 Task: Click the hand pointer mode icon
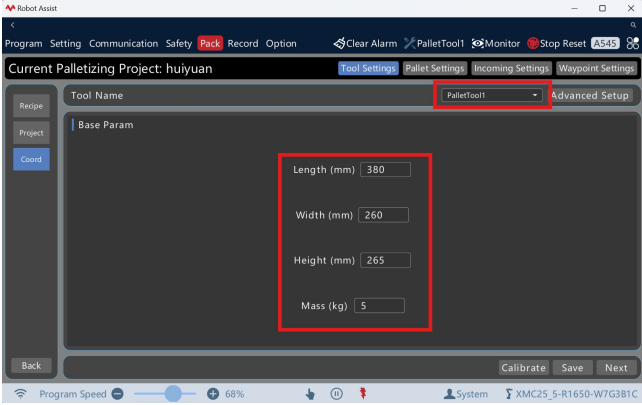pyautogui.click(x=310, y=394)
